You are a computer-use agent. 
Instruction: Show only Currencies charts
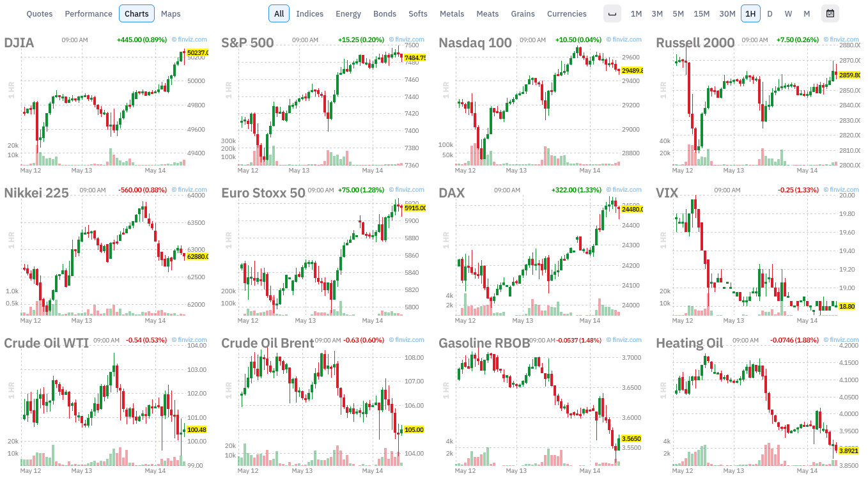click(567, 13)
